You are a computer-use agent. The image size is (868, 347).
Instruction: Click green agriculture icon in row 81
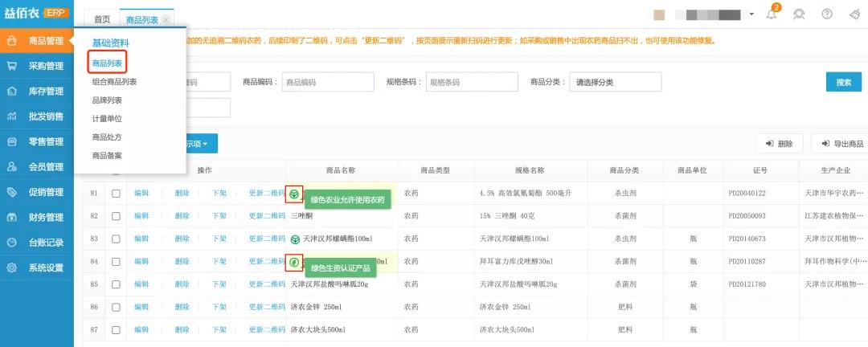pyautogui.click(x=294, y=194)
